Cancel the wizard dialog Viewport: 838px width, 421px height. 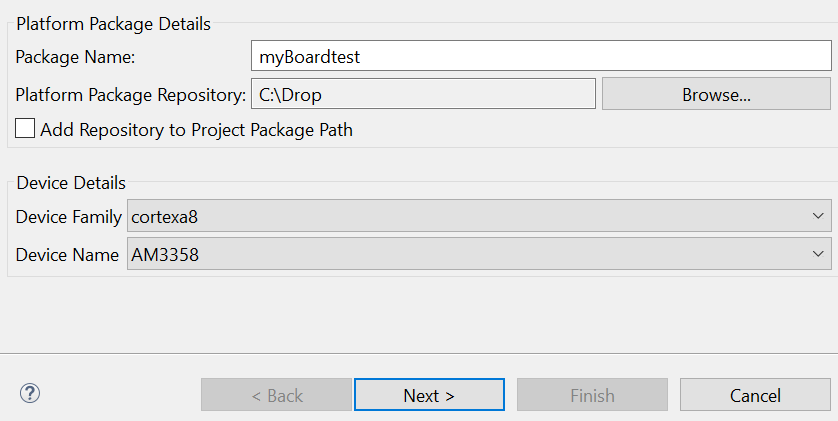pos(755,396)
